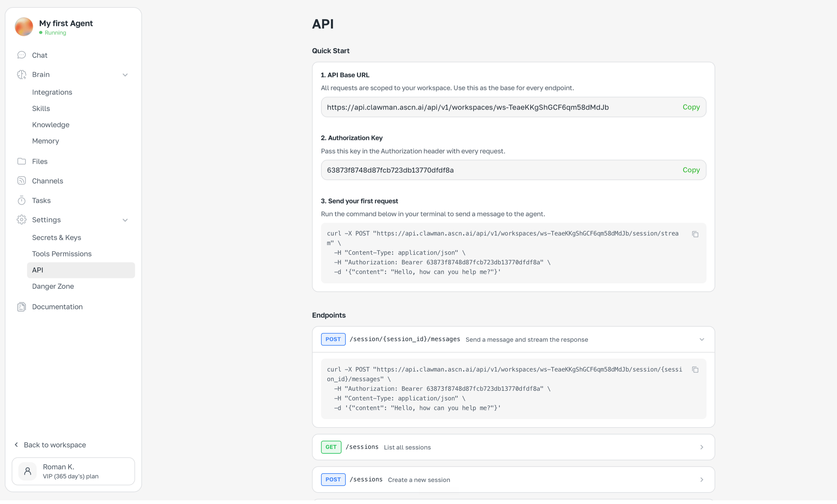The width and height of the screenshot is (837, 504).
Task: Click the Tasks timer icon
Action: [x=22, y=201]
